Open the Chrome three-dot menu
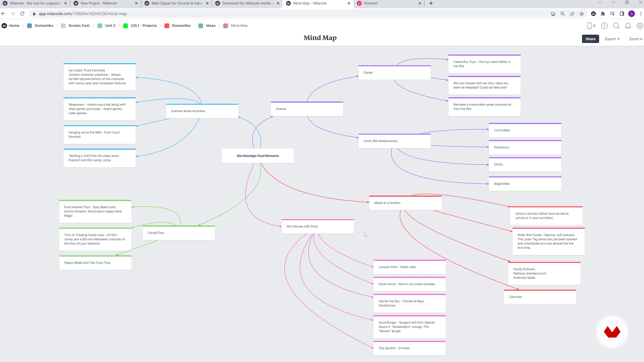 coord(641,14)
